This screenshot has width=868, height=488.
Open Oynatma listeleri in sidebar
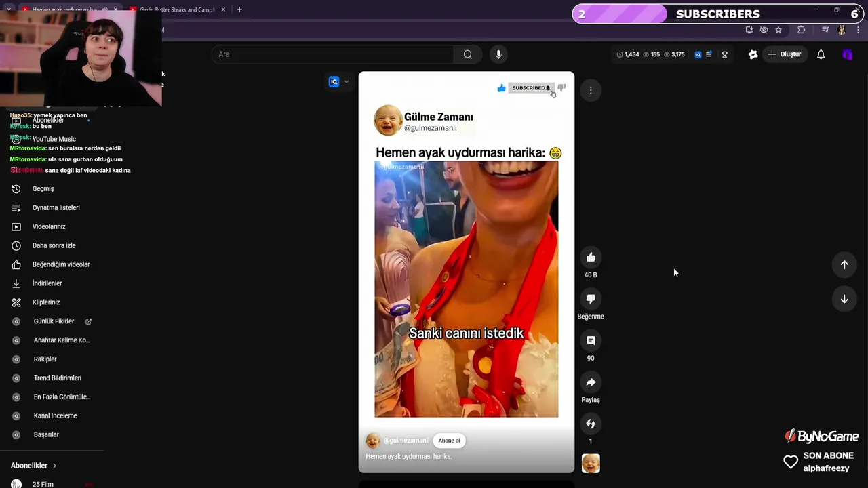click(56, 208)
